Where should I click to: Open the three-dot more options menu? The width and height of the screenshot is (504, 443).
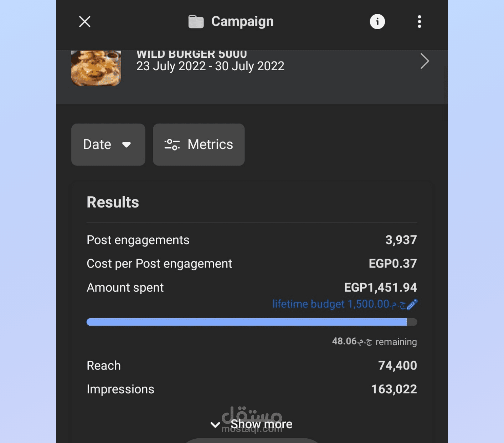coord(419,22)
